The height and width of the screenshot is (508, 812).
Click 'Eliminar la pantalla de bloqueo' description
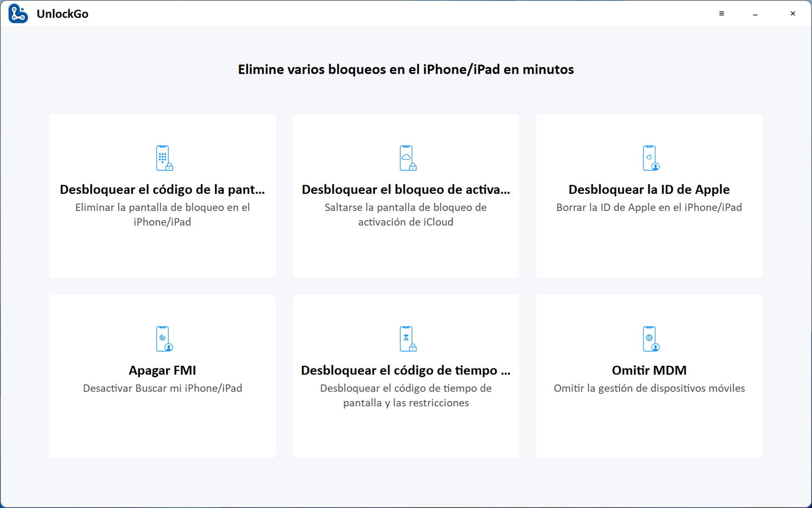pos(162,215)
